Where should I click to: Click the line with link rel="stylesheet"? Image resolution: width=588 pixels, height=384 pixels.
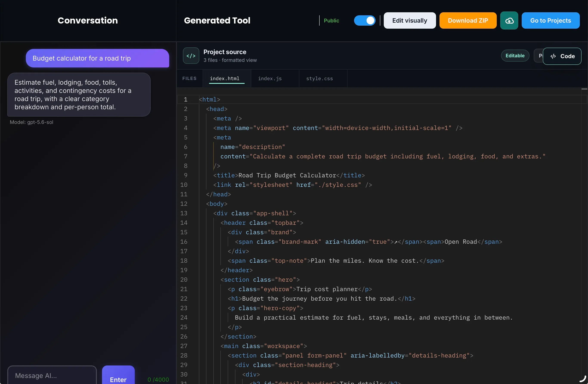point(292,185)
